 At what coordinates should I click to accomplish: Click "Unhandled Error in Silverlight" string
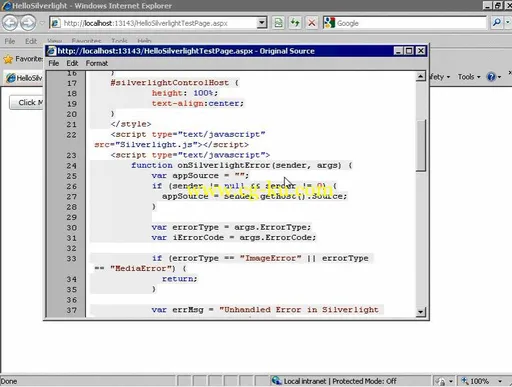click(299, 310)
